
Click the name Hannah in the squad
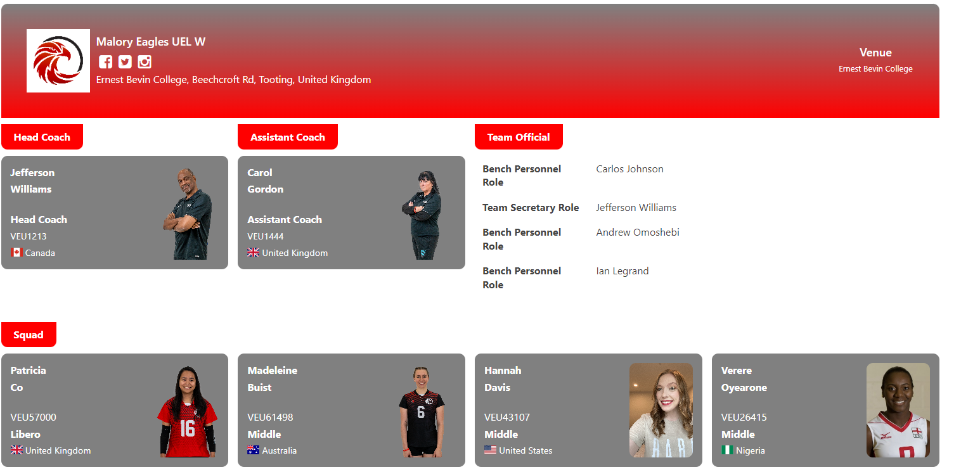click(x=503, y=370)
